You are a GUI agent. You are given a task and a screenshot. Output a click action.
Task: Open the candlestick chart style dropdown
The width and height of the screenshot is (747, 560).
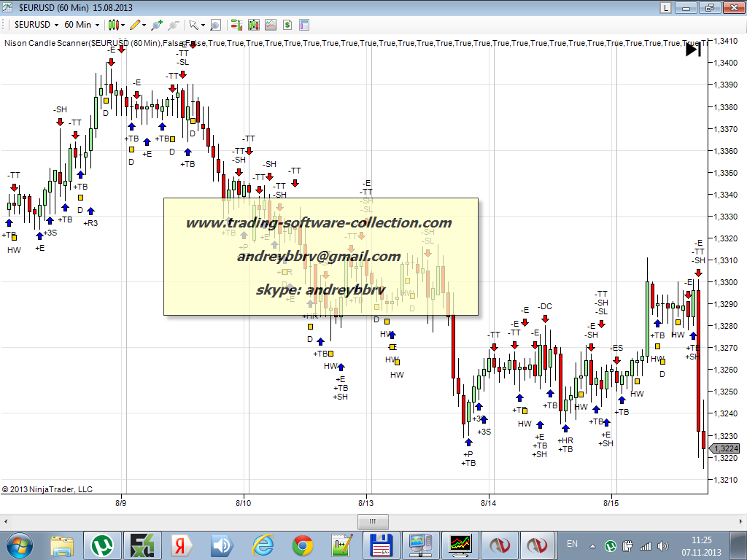[114, 25]
